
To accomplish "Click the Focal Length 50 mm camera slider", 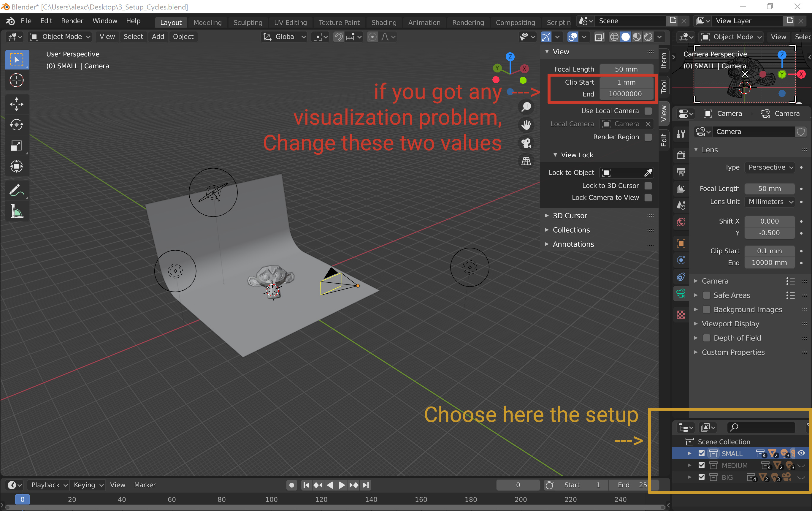I will point(769,189).
